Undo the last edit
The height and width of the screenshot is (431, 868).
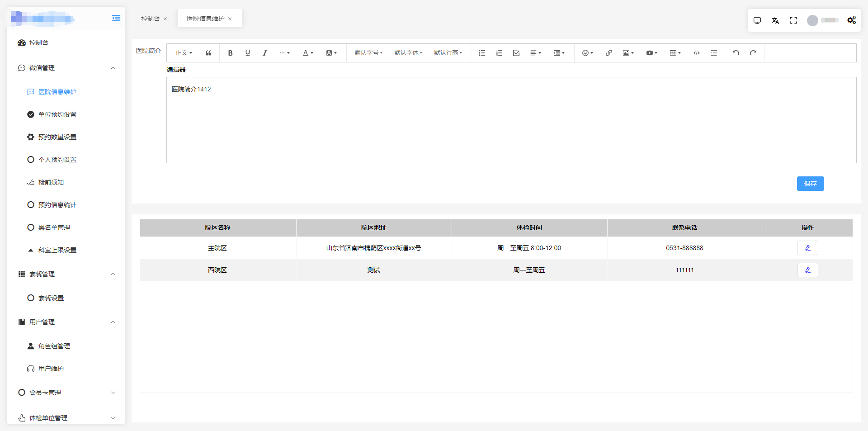coord(736,53)
